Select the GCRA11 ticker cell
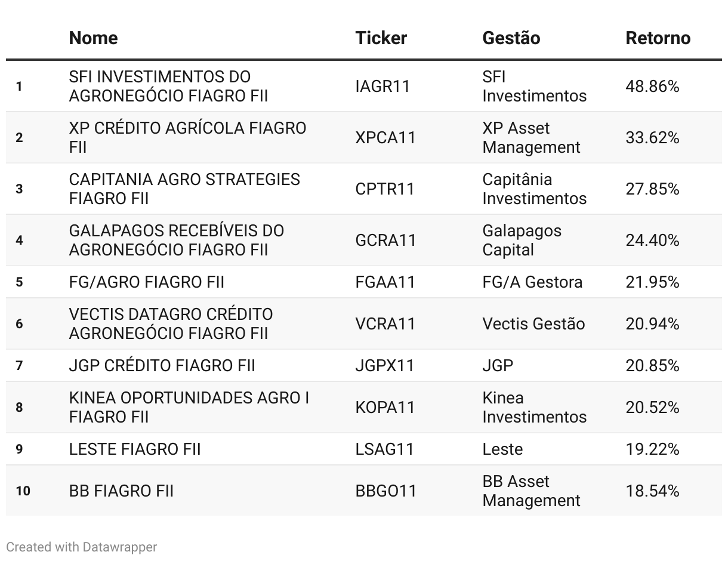 385,241
